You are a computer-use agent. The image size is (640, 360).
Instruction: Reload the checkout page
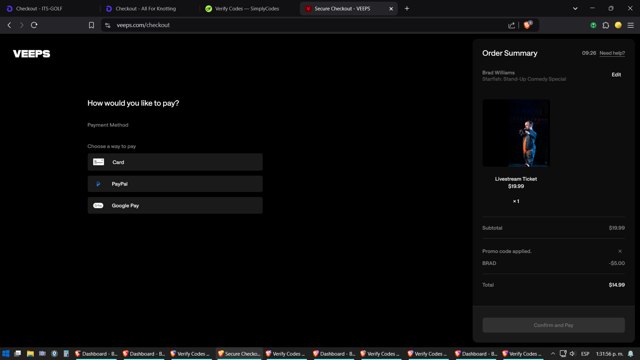tap(34, 25)
